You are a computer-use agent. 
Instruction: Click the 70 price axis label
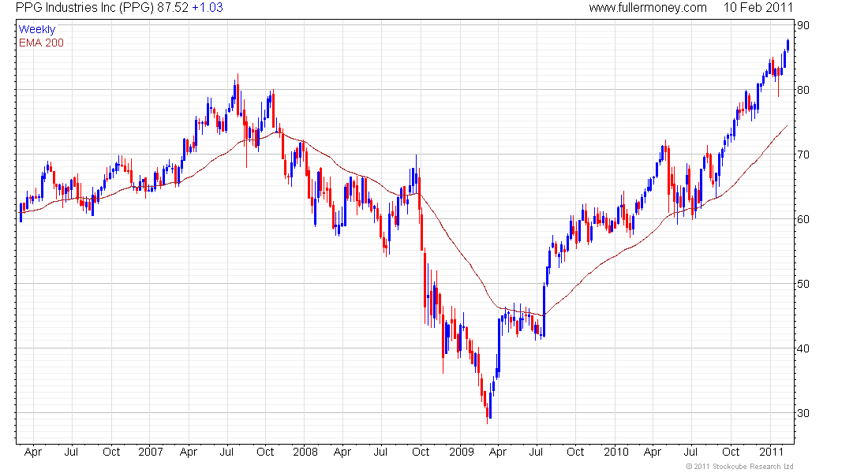tap(803, 155)
